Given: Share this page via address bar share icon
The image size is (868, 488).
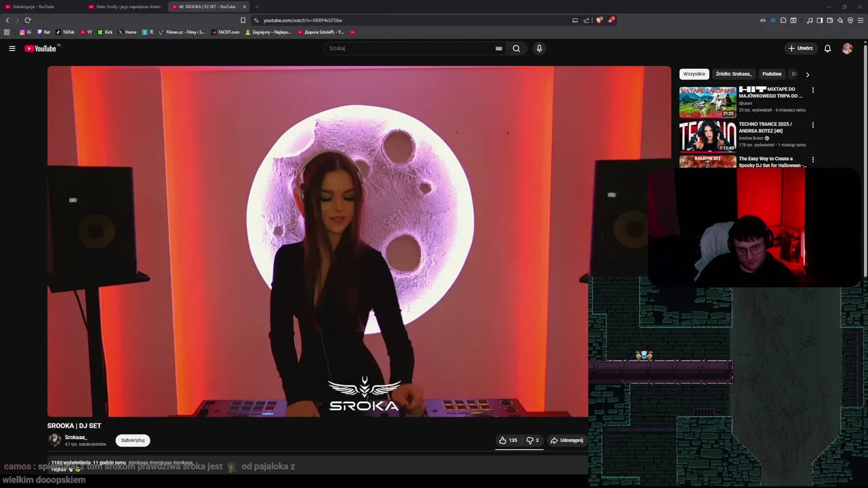Looking at the screenshot, I should tap(587, 20).
